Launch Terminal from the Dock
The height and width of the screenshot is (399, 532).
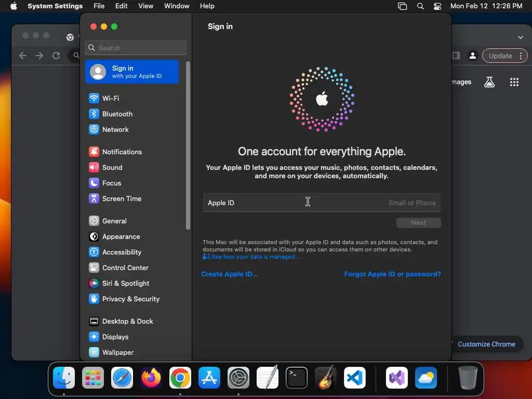(x=297, y=378)
